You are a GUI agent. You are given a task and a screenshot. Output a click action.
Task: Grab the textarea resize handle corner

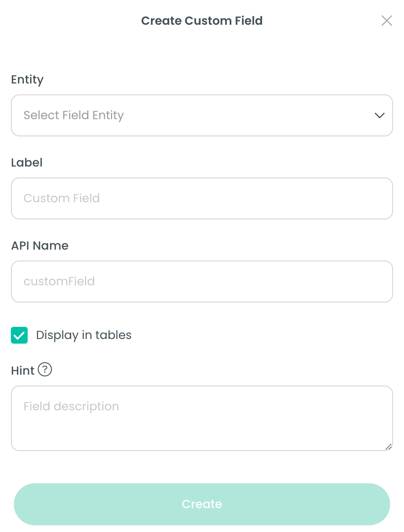click(388, 447)
